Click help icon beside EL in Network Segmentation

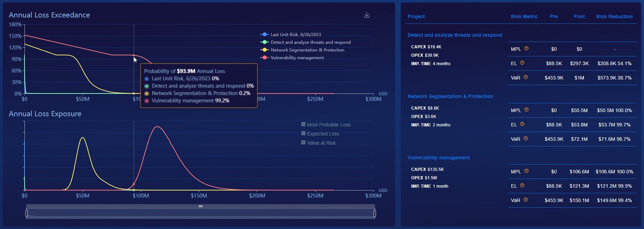(522, 124)
